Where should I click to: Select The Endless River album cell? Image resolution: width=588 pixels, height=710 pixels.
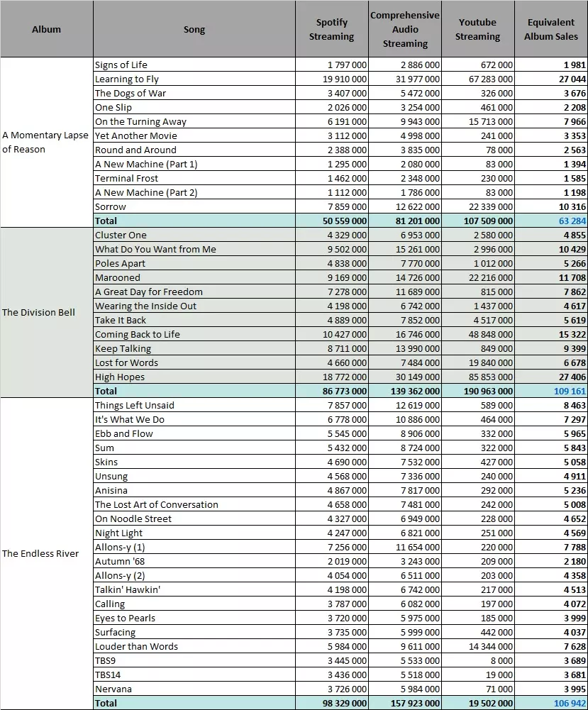(47, 553)
